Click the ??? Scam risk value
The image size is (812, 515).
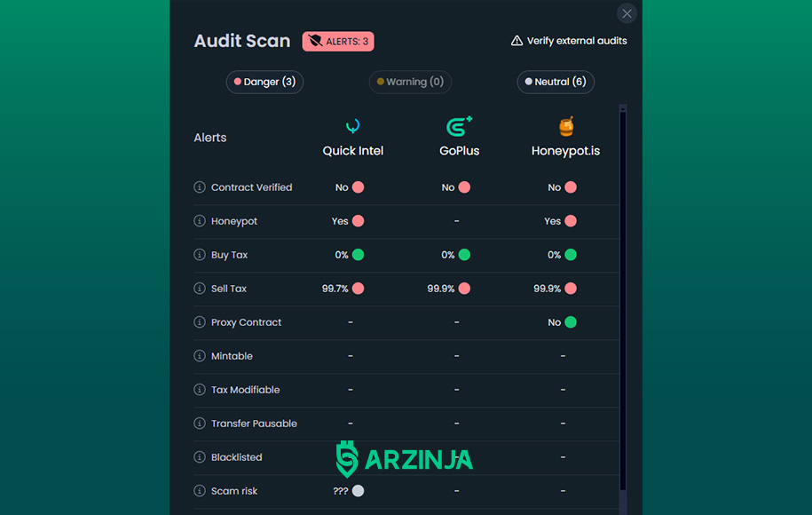pyautogui.click(x=340, y=491)
